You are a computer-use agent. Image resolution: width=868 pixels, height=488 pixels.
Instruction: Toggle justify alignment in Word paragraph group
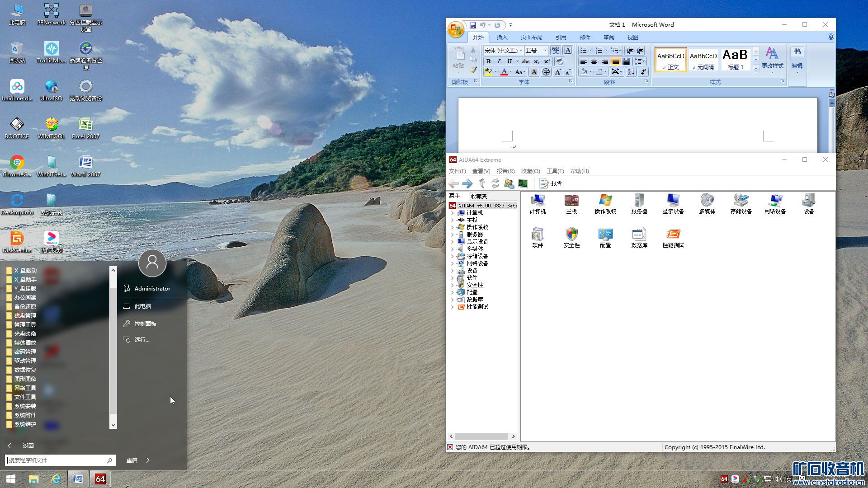pos(615,61)
